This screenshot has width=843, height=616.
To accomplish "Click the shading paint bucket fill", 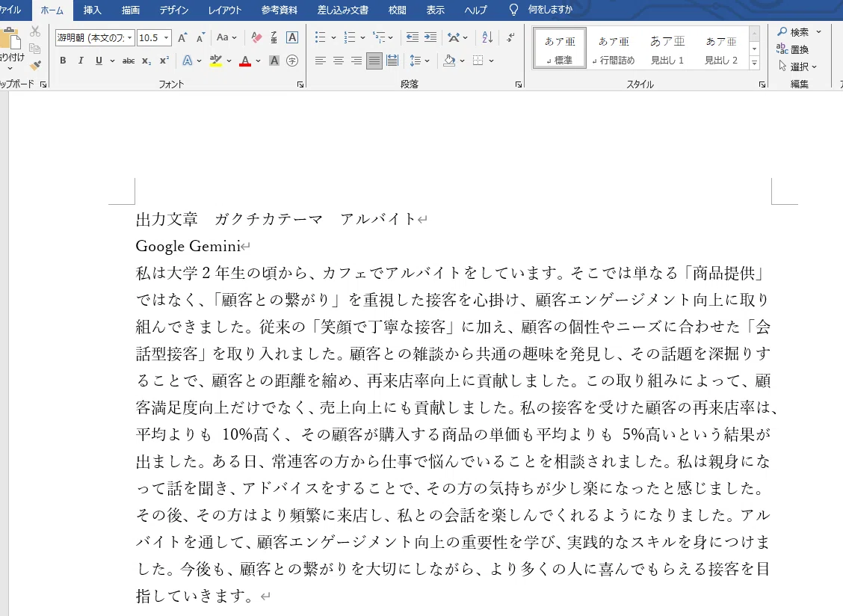I will pos(449,61).
